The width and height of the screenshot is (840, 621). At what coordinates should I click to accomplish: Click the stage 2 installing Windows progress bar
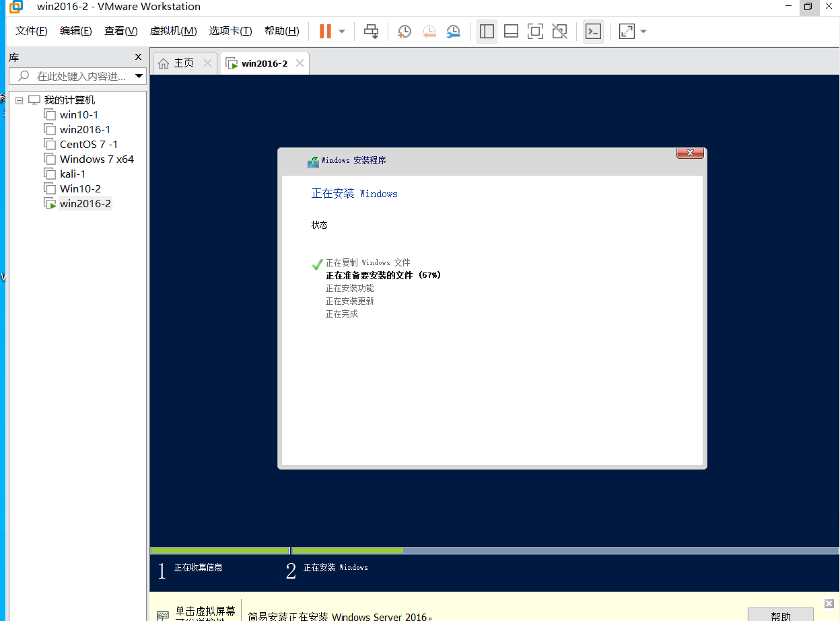(x=565, y=550)
